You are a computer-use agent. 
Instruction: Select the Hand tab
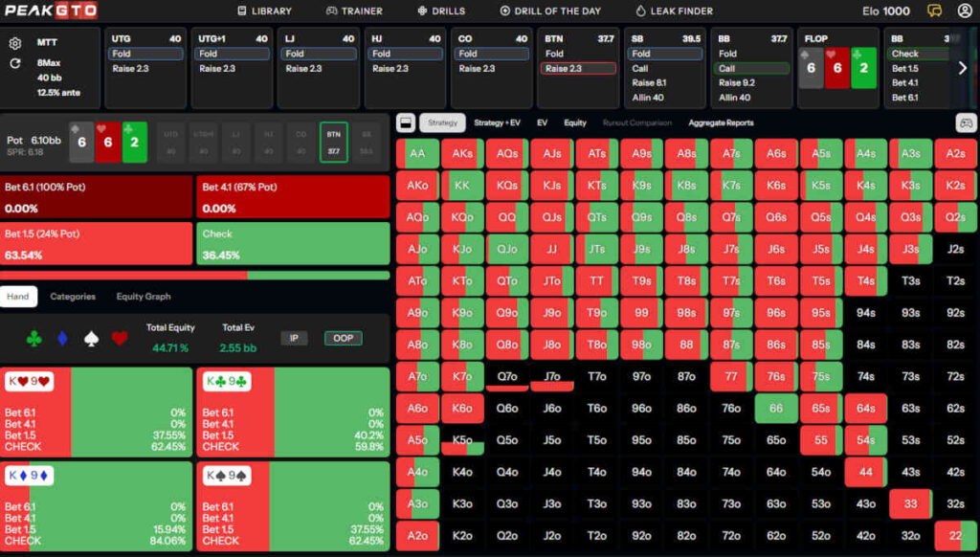(x=18, y=297)
